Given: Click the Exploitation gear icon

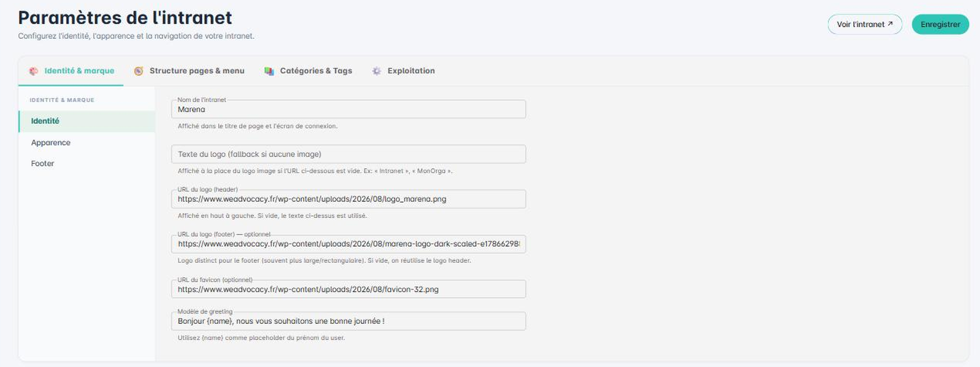Looking at the screenshot, I should [376, 71].
